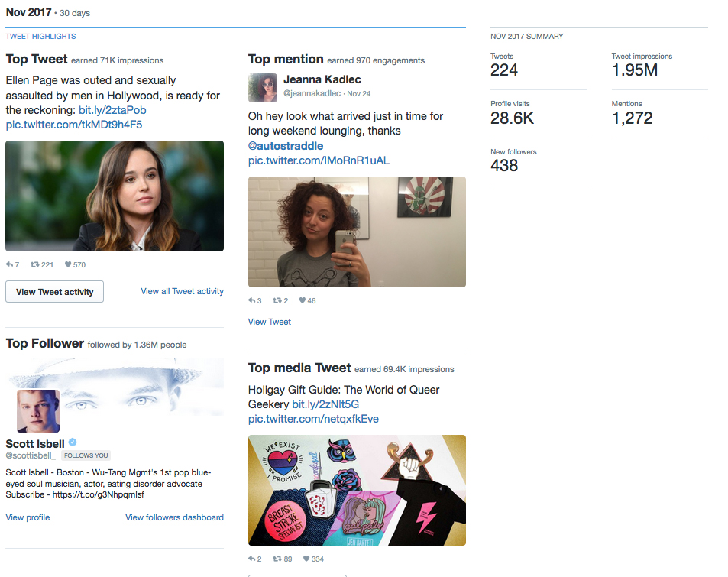Click Jeanna Kadlec's profile avatar
Image resolution: width=728 pixels, height=577 pixels.
point(262,88)
